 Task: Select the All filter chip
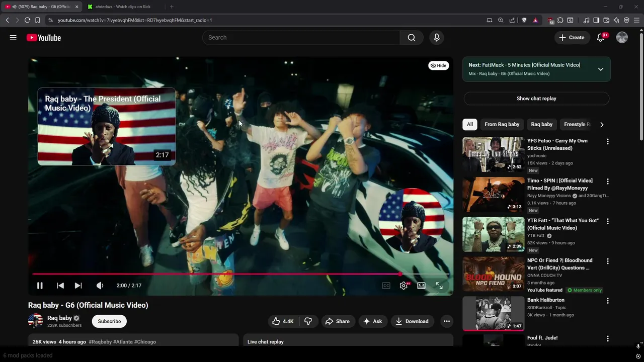pos(470,124)
